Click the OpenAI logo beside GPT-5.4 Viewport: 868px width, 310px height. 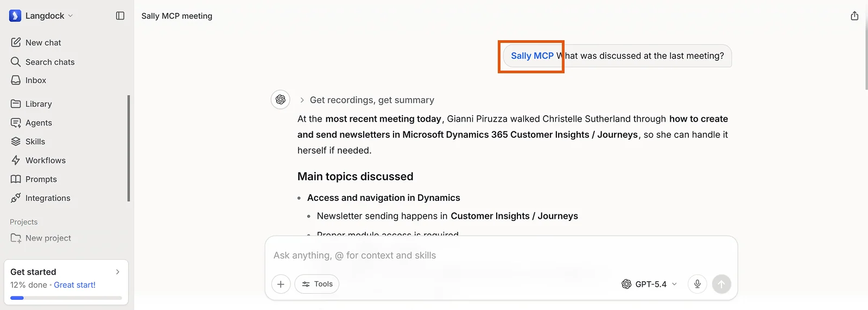click(x=626, y=284)
